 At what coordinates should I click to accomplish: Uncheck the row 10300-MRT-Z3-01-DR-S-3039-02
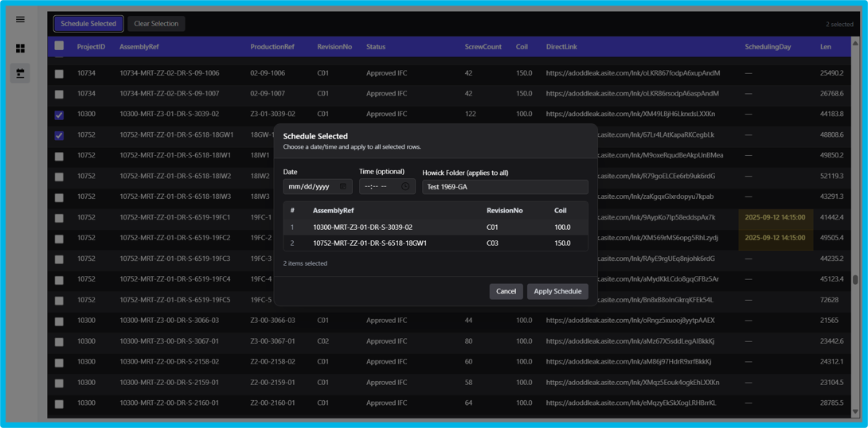coord(59,115)
